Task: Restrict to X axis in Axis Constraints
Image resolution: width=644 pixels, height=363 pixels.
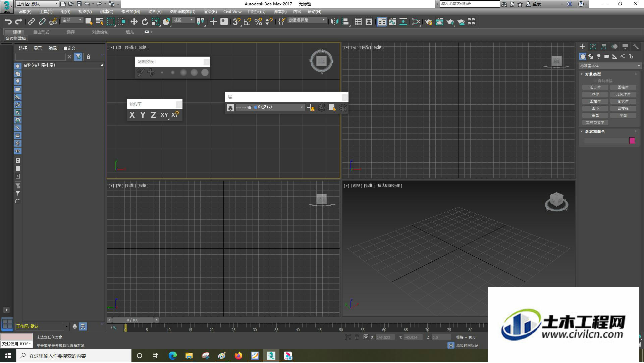Action: point(132,115)
